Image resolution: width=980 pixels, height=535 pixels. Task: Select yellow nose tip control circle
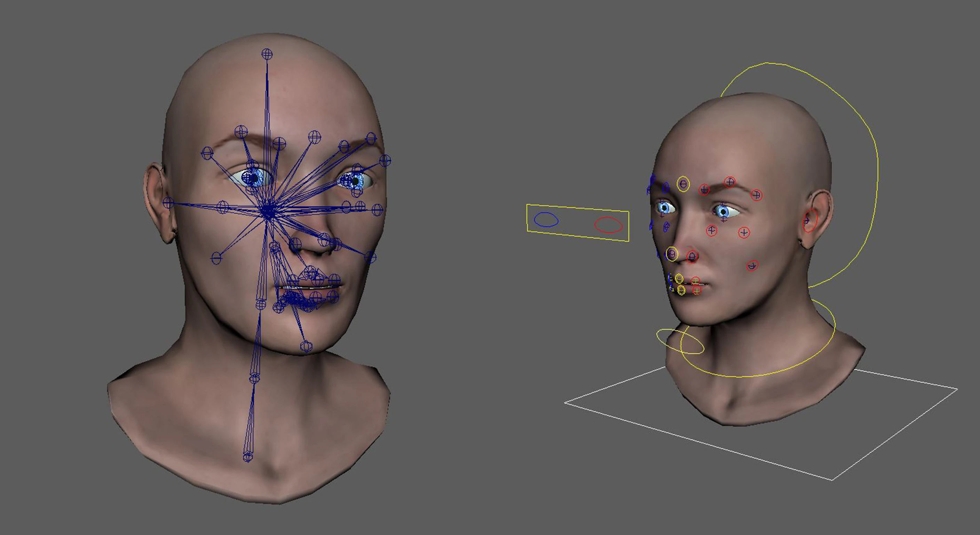pyautogui.click(x=672, y=254)
